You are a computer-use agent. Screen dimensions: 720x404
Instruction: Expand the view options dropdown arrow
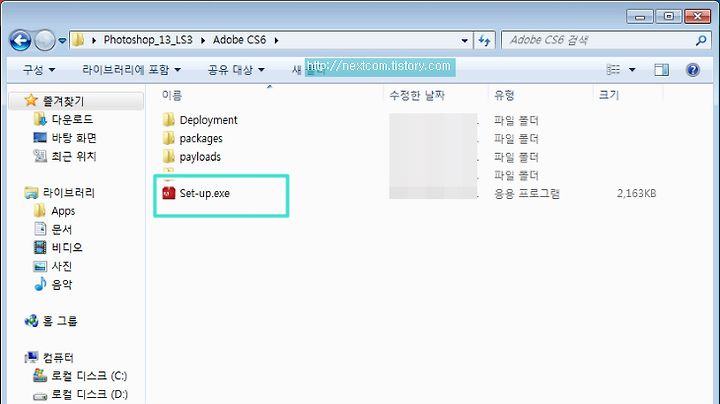click(x=632, y=70)
